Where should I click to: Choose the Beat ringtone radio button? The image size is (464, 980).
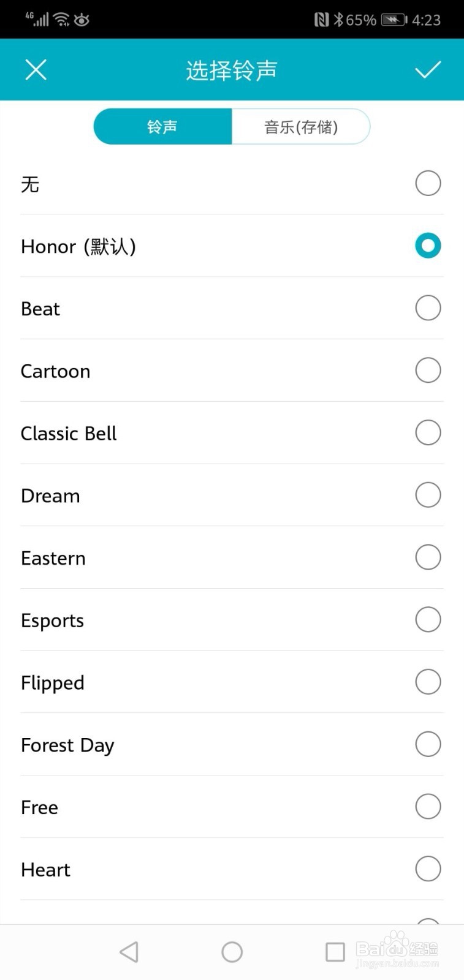click(428, 308)
